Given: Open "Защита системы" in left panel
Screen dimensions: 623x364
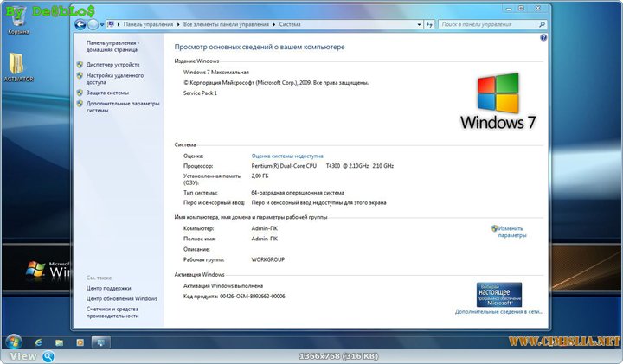Looking at the screenshot, I should (107, 93).
